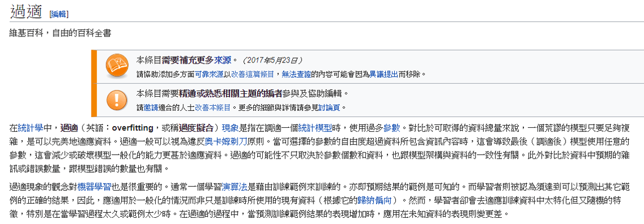Open the 無法查證 link

click(x=296, y=74)
